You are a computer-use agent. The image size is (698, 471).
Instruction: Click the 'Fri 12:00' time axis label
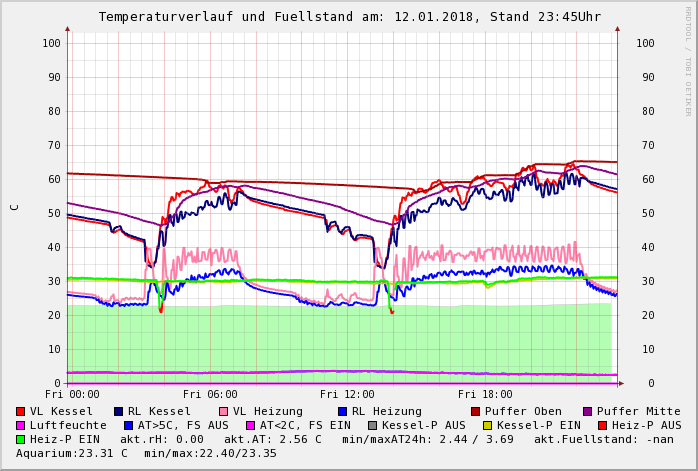click(347, 395)
